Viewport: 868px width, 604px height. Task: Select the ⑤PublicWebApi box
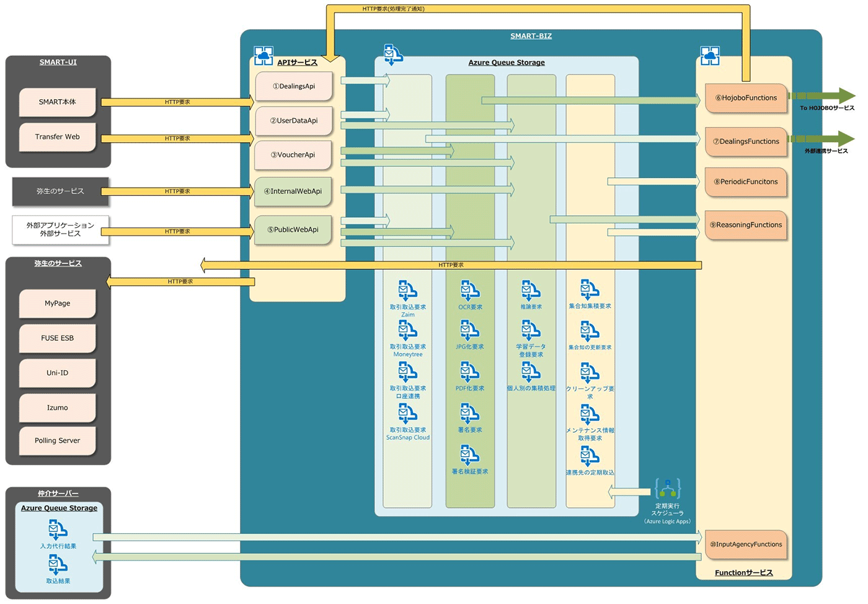pos(293,229)
